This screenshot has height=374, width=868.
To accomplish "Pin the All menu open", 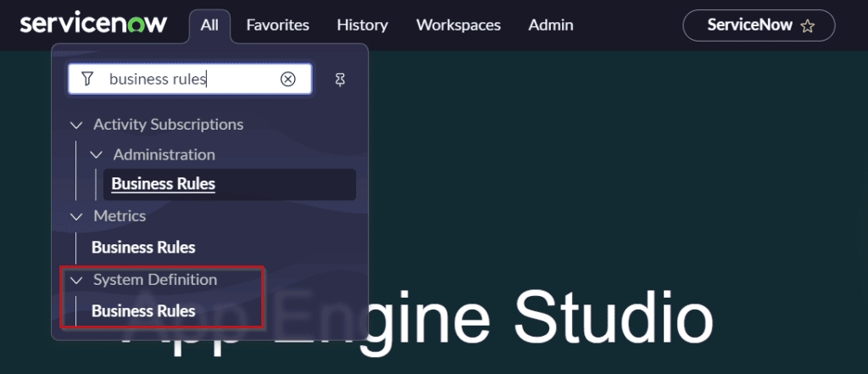I will (x=341, y=80).
